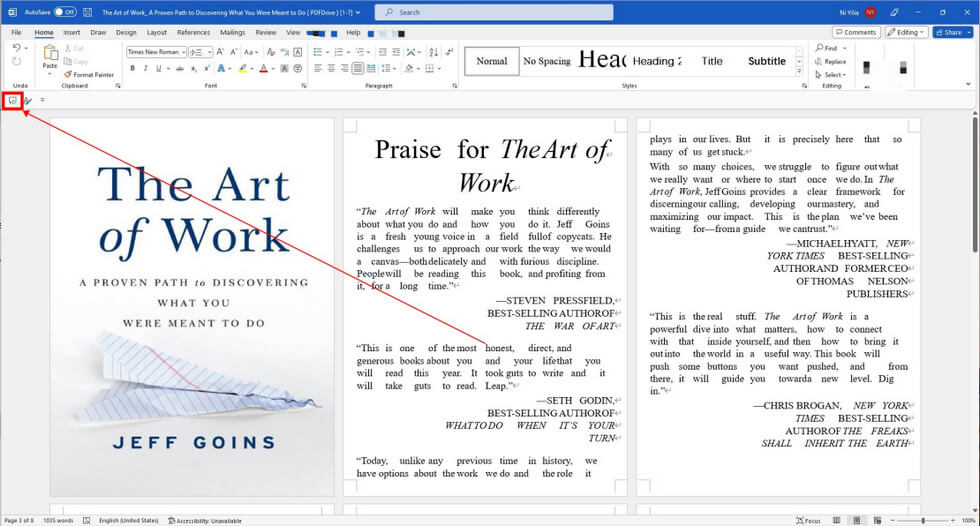Toggle Italic formatting
Viewport: 980px width, 526px height.
(x=146, y=68)
